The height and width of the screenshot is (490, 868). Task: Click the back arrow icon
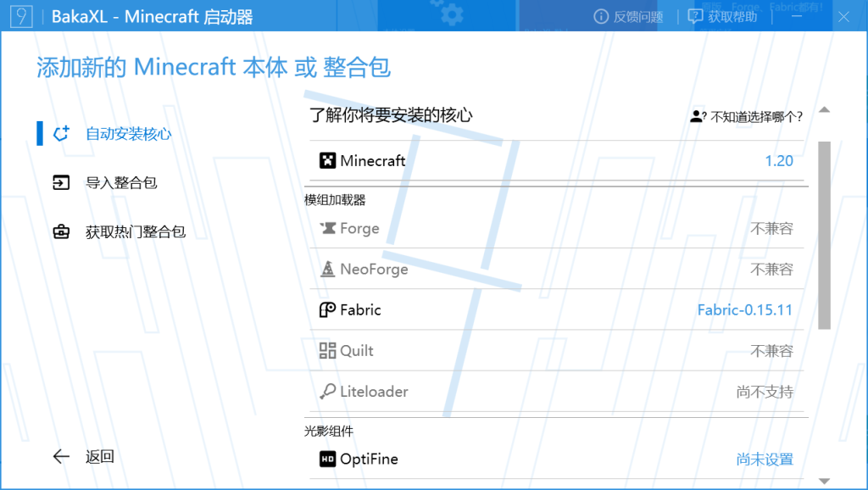(x=61, y=456)
